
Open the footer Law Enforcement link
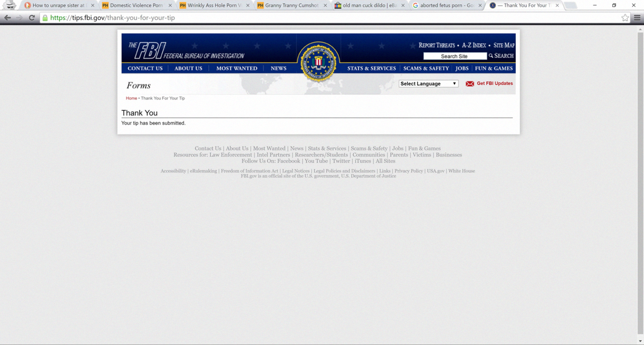click(x=230, y=155)
